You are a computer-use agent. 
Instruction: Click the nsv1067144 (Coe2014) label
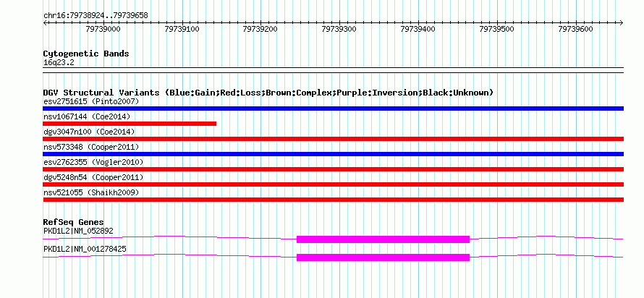[87, 116]
